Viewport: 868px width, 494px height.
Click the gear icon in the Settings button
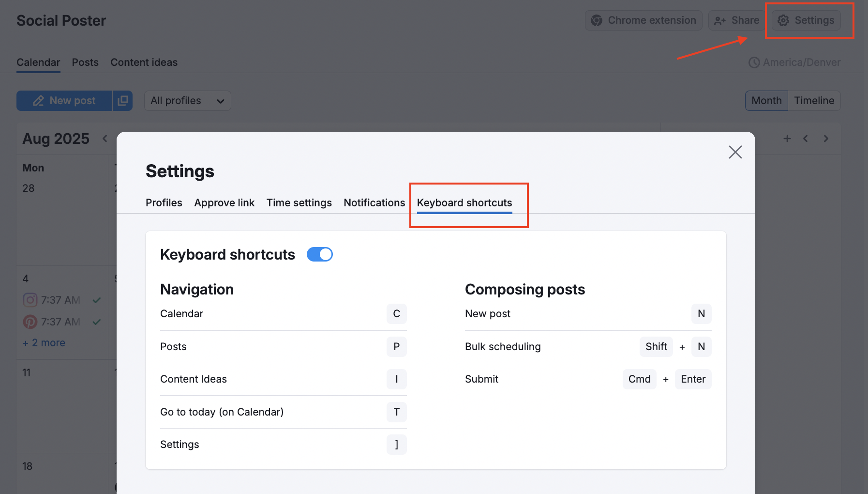tap(783, 20)
